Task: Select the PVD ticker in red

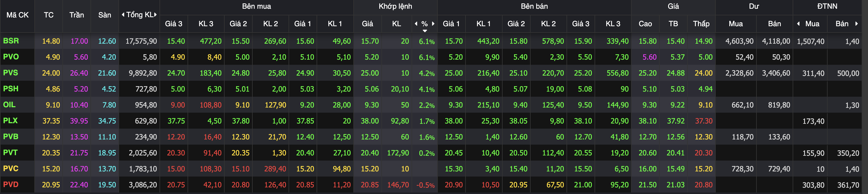Action: [x=11, y=185]
